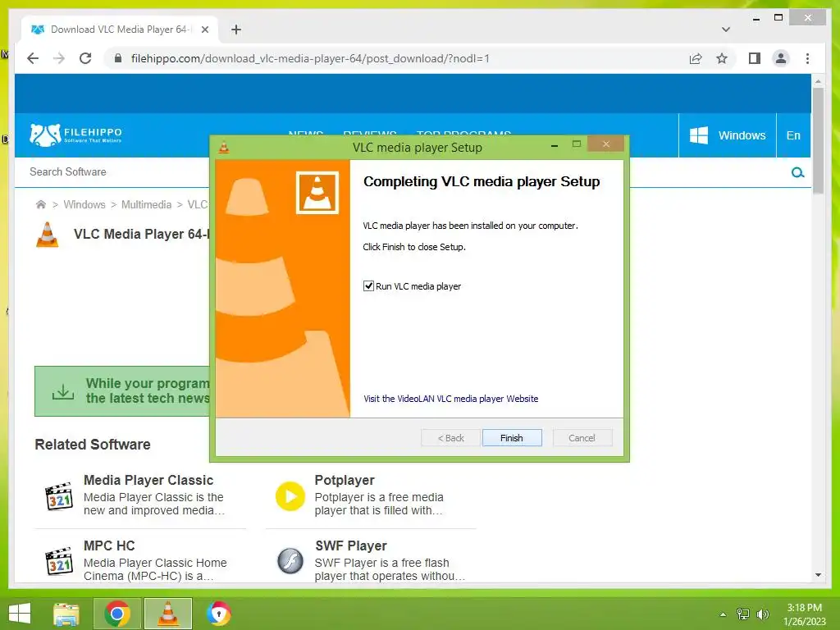The height and width of the screenshot is (630, 840).
Task: Click the magnifier search icon on FileHippo
Action: (x=797, y=172)
